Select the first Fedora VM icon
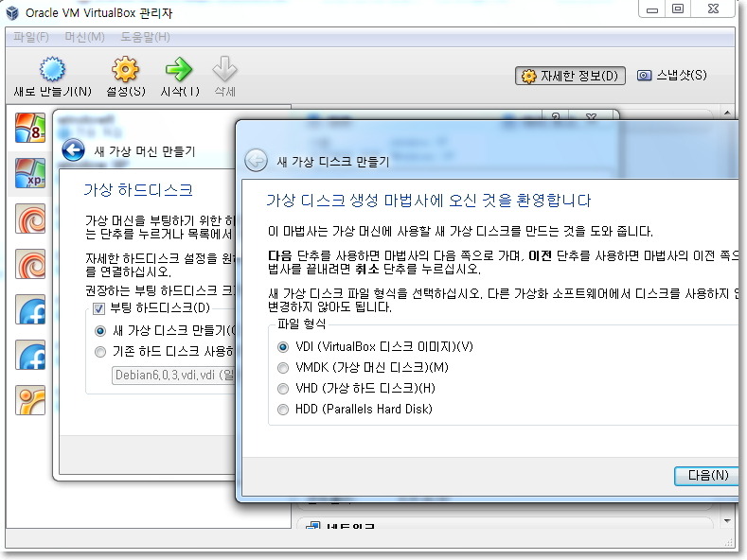This screenshot has width=747, height=560. 30,309
